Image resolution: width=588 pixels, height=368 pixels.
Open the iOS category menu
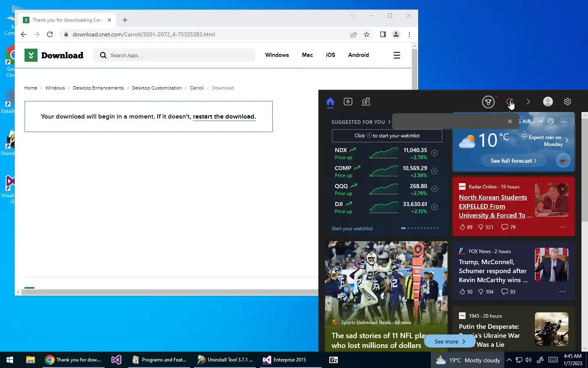coord(330,55)
